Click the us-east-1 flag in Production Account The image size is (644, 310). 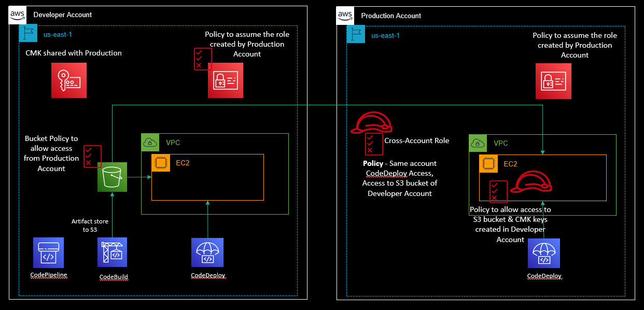(356, 34)
